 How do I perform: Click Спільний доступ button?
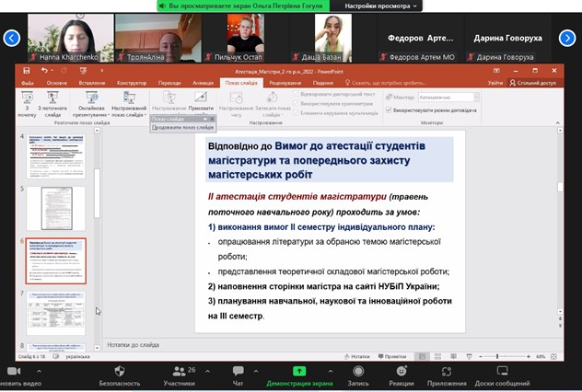tap(533, 83)
